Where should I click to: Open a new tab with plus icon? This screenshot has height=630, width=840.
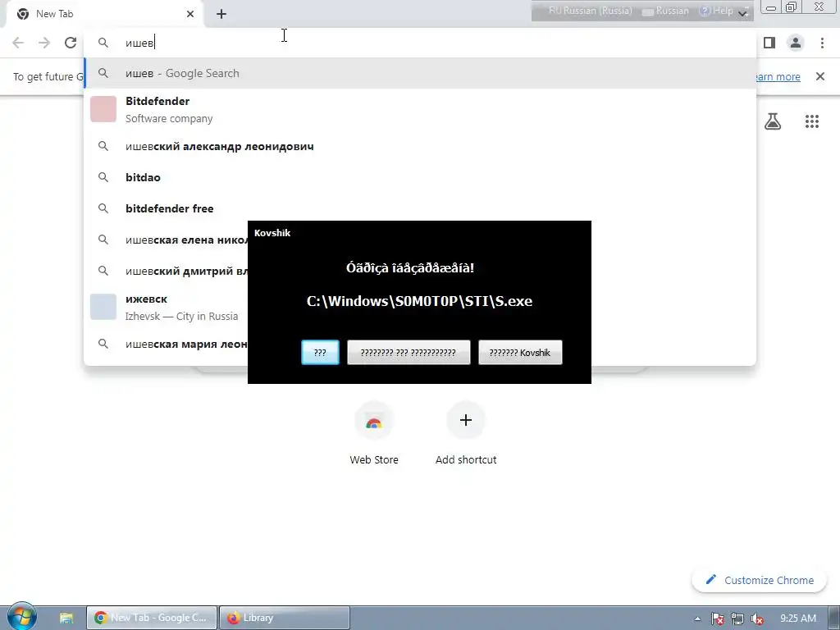221,15
